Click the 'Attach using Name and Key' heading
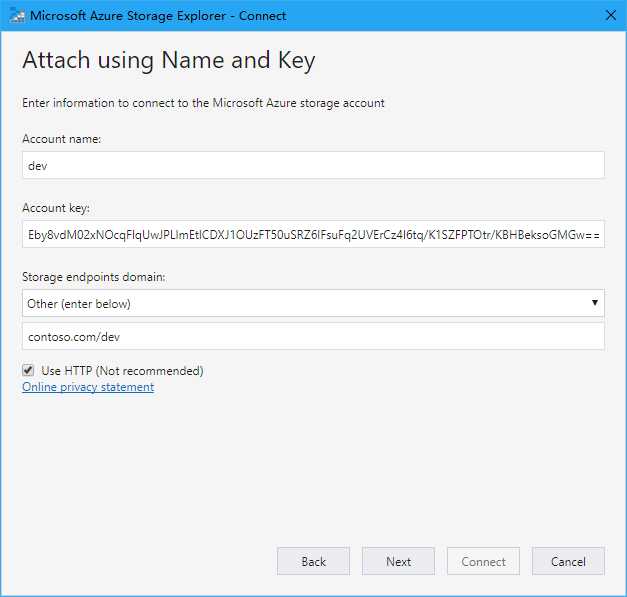This screenshot has height=597, width=627. 169,61
